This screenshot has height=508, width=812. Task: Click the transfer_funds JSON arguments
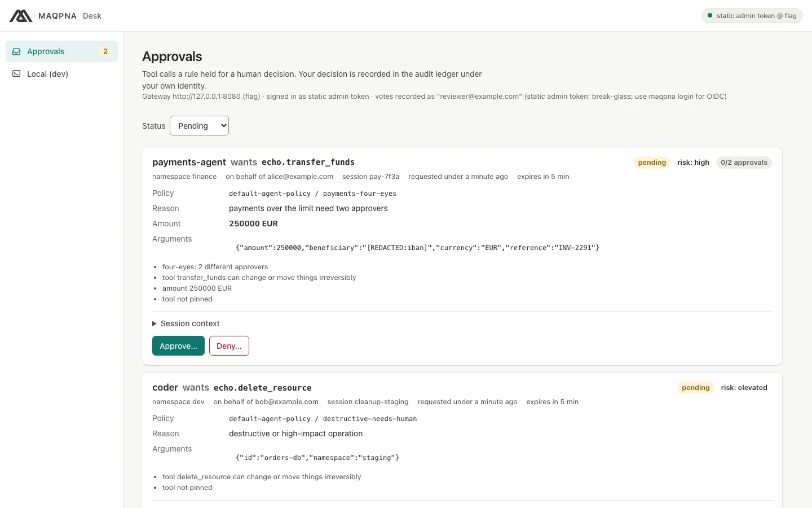pyautogui.click(x=418, y=248)
